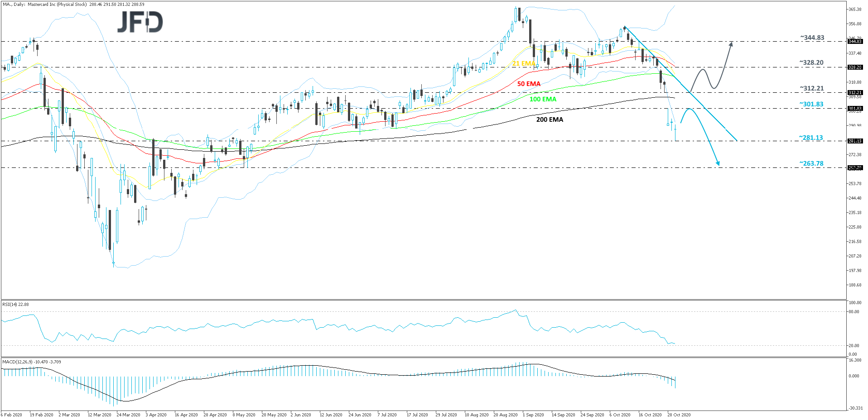Click the '~263.78' blue level label
868x420 pixels.
[811, 163]
